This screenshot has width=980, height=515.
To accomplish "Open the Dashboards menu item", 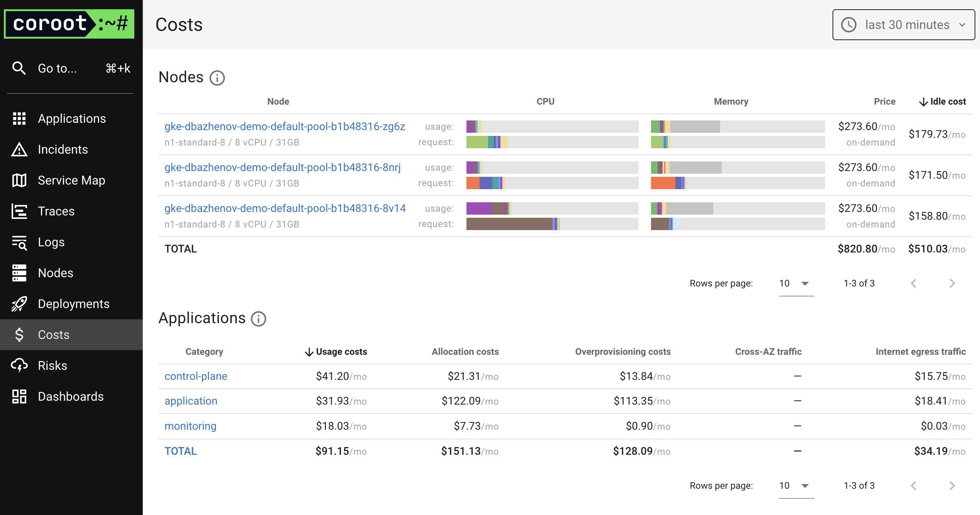I will point(71,396).
